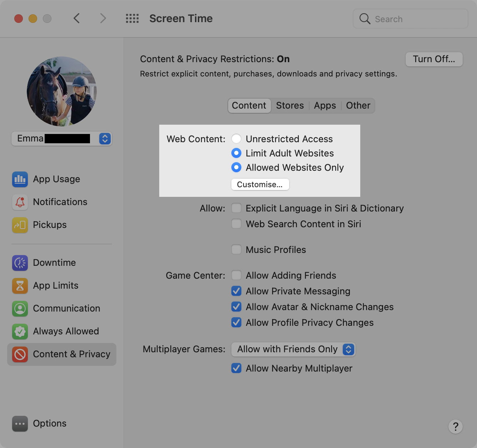477x448 pixels.
Task: Click the Screen Time window title
Action: 181,19
